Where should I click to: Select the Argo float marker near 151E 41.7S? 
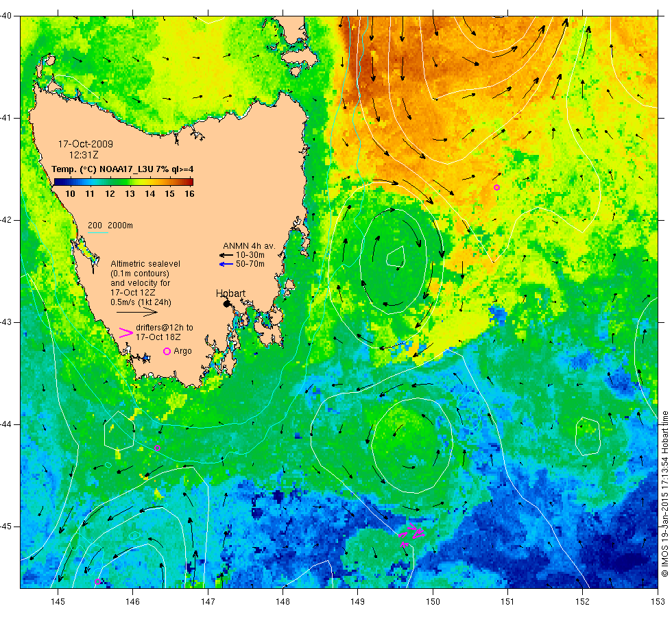pos(496,188)
